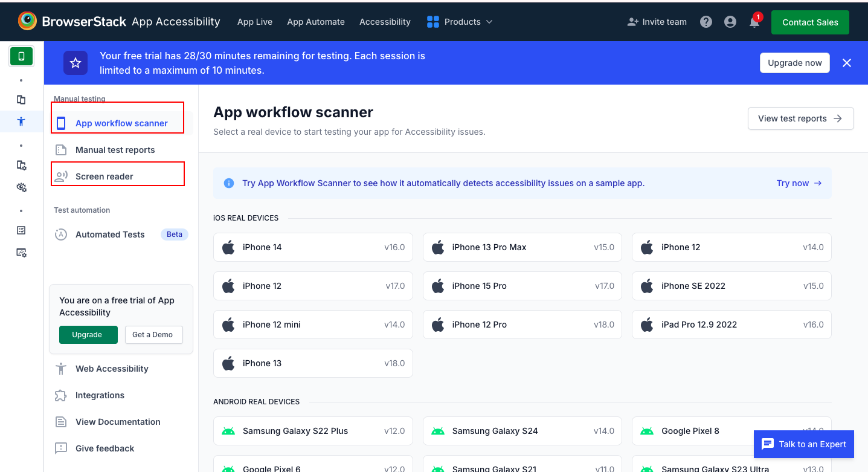Open the Web Accessibility link
Image resolution: width=868 pixels, height=472 pixels.
click(112, 369)
